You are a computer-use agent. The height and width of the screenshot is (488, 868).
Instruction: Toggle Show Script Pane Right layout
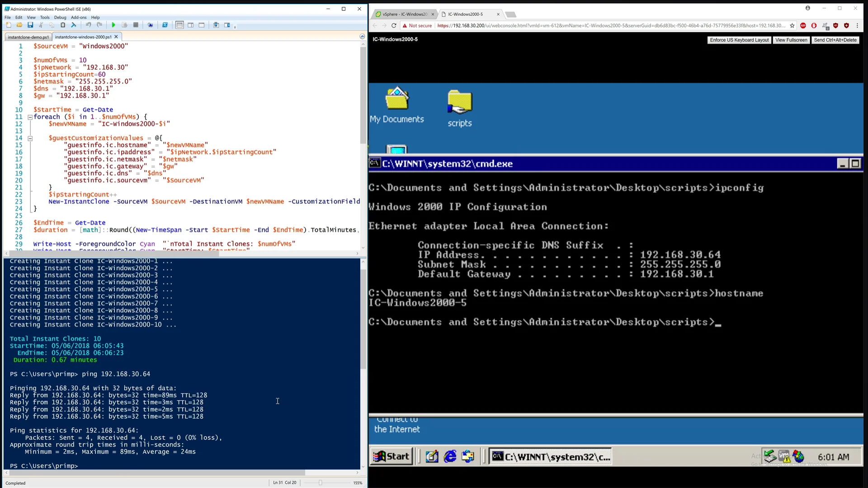[x=191, y=25]
